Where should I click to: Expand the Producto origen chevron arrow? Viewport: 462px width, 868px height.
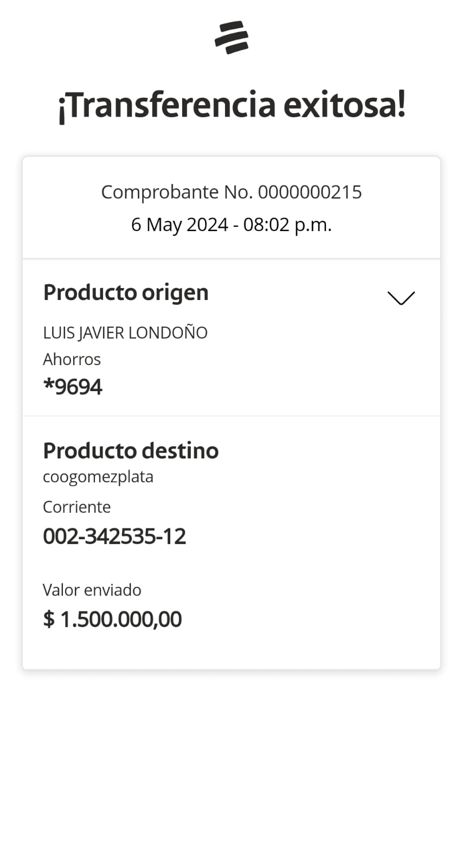pyautogui.click(x=401, y=298)
